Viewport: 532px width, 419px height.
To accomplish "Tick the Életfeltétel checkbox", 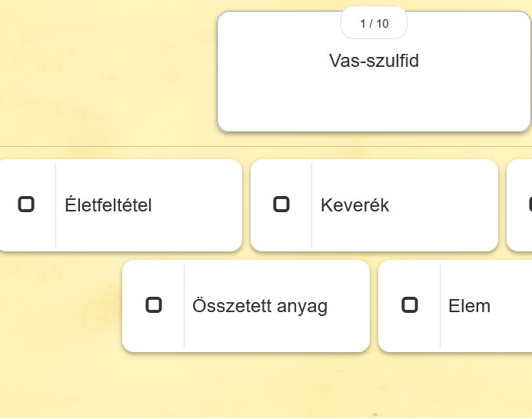I will coord(26,205).
